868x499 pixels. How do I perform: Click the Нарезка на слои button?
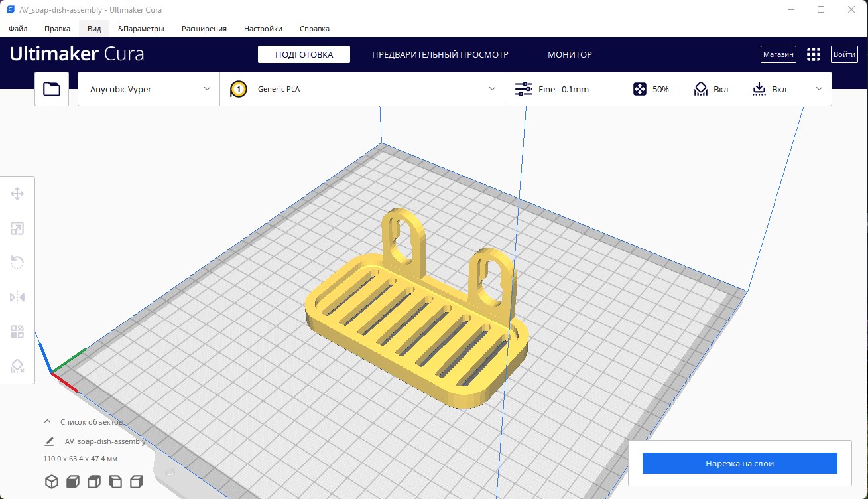[x=739, y=463]
